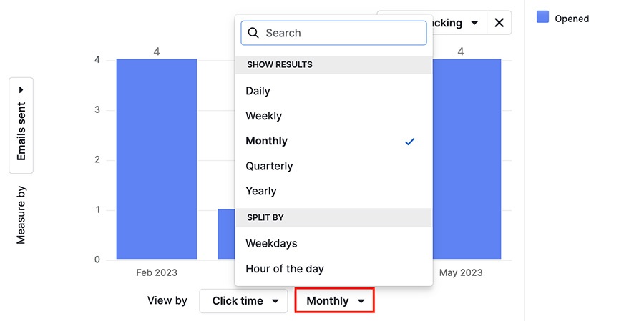Click the Feb 2023 bar
Screen dimensions: 644x321
pyautogui.click(x=157, y=159)
